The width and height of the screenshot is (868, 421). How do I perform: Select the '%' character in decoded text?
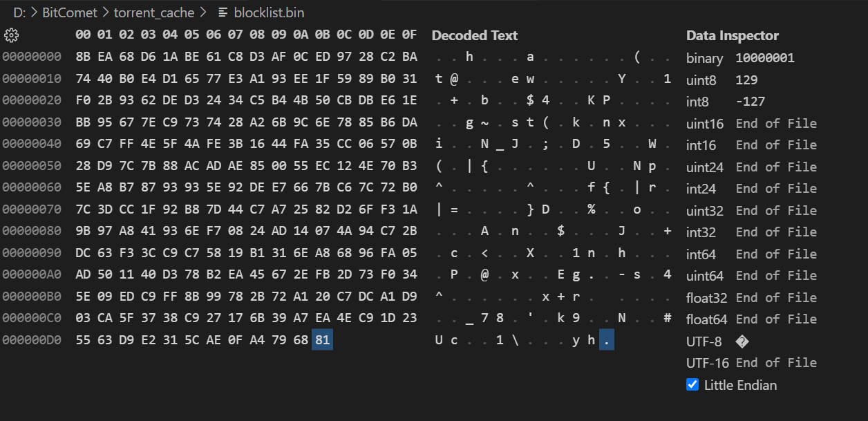(592, 210)
